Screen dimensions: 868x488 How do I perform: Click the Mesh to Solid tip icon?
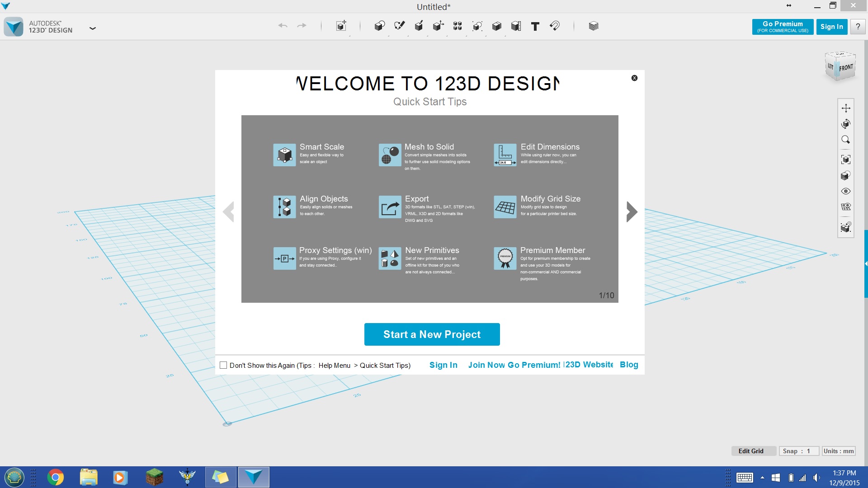tap(390, 155)
